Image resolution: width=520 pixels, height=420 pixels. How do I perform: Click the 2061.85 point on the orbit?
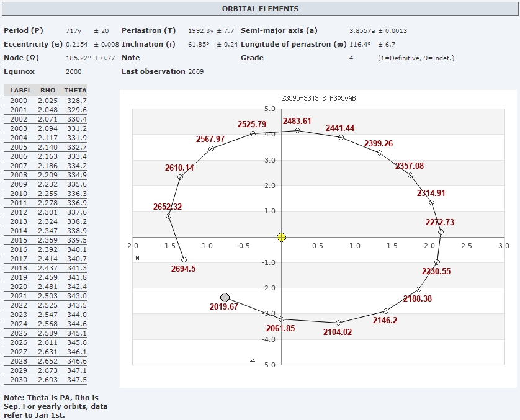(x=282, y=319)
